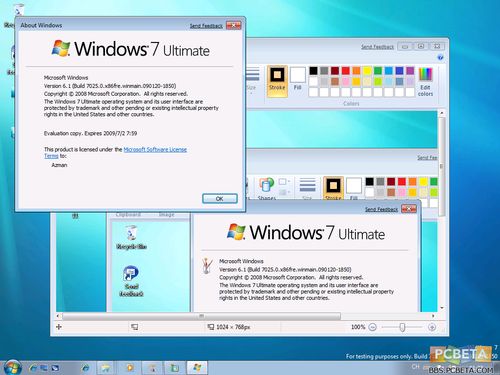Pick the dark red color swatch

click(335, 71)
